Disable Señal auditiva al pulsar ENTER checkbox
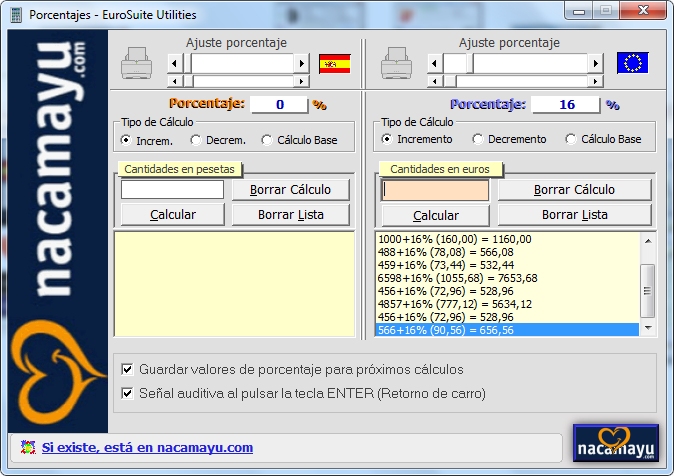 click(x=127, y=393)
